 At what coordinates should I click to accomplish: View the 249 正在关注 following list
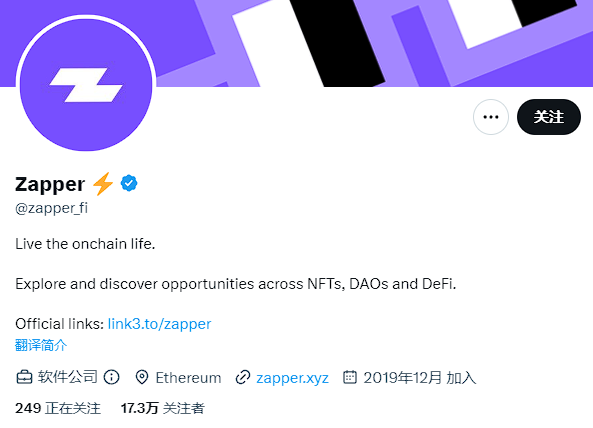[x=58, y=408]
